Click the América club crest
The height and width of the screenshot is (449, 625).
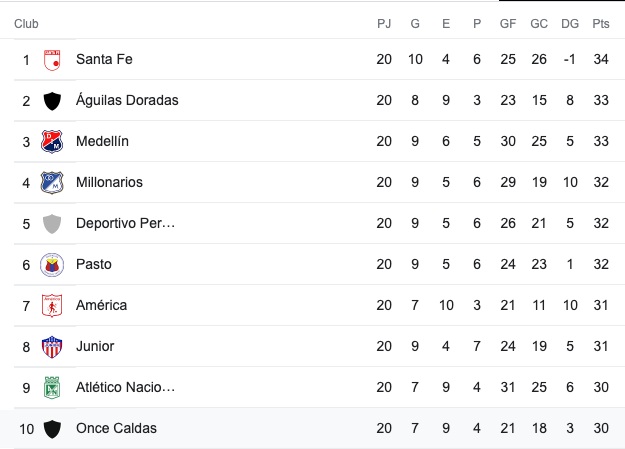pos(52,306)
